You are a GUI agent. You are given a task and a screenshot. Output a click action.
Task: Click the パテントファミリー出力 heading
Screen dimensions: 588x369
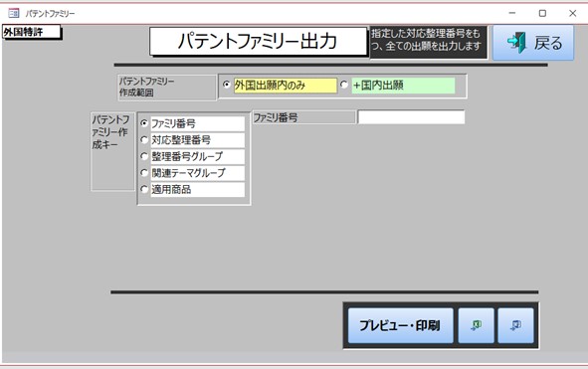[258, 41]
